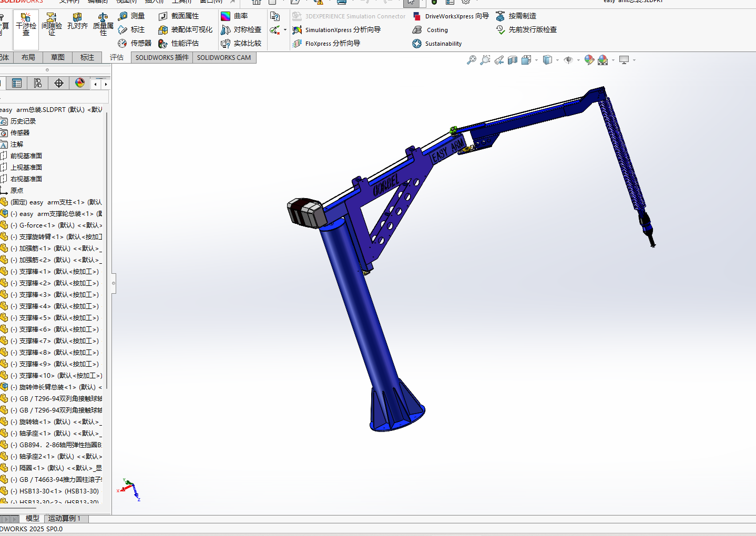This screenshot has width=756, height=536.
Task: Open ConfigurationManager tab in left panel
Action: coord(37,83)
